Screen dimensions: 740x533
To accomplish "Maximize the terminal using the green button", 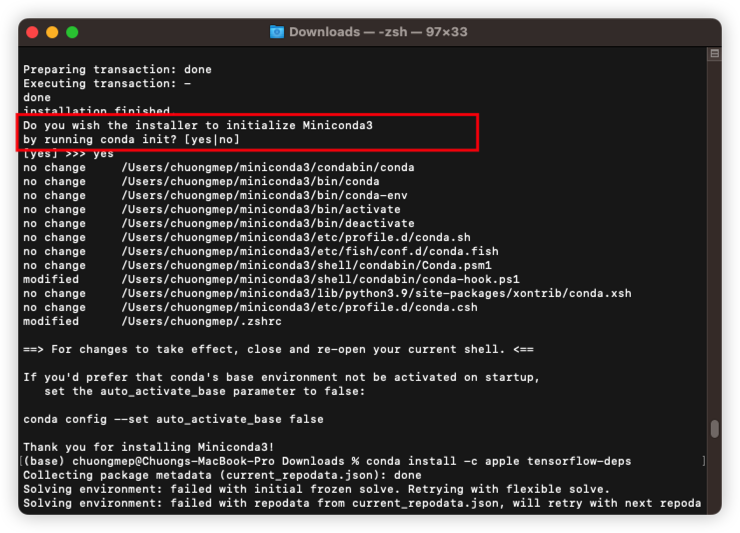I will (72, 32).
